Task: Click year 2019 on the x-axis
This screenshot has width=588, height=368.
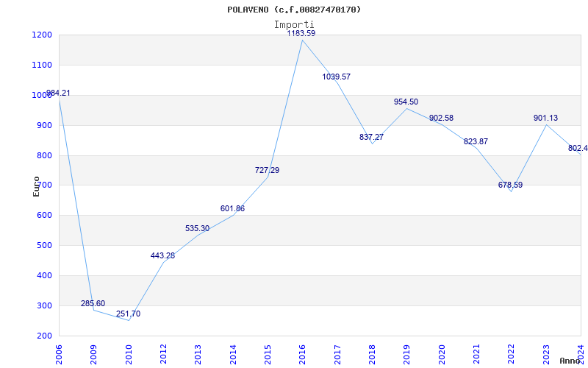Action: [x=406, y=353]
